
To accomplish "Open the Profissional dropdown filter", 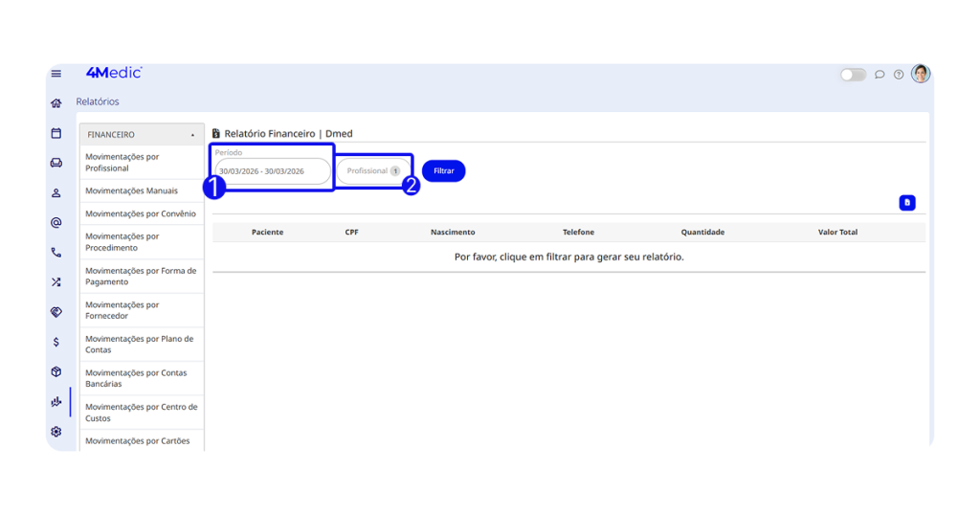I will click(x=373, y=171).
